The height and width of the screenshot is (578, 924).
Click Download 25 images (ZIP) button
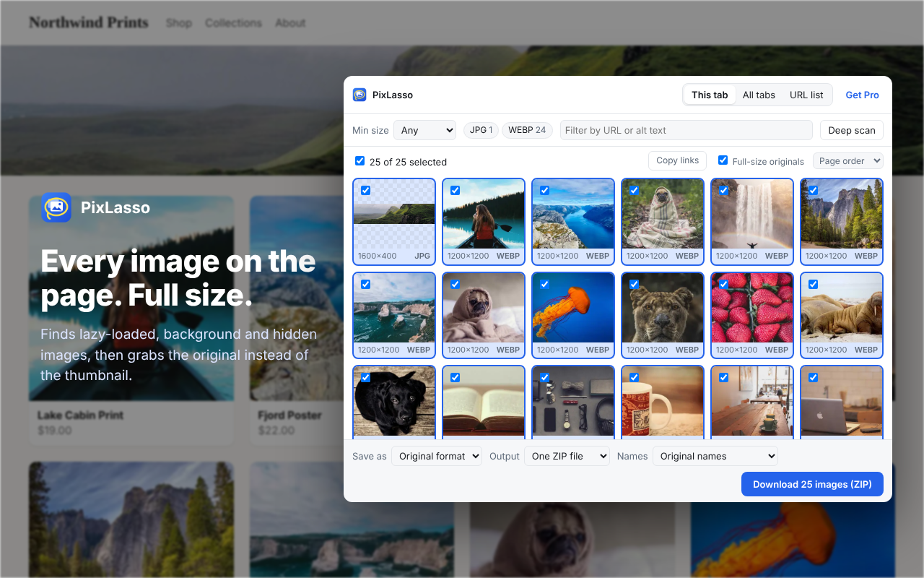[x=812, y=484]
